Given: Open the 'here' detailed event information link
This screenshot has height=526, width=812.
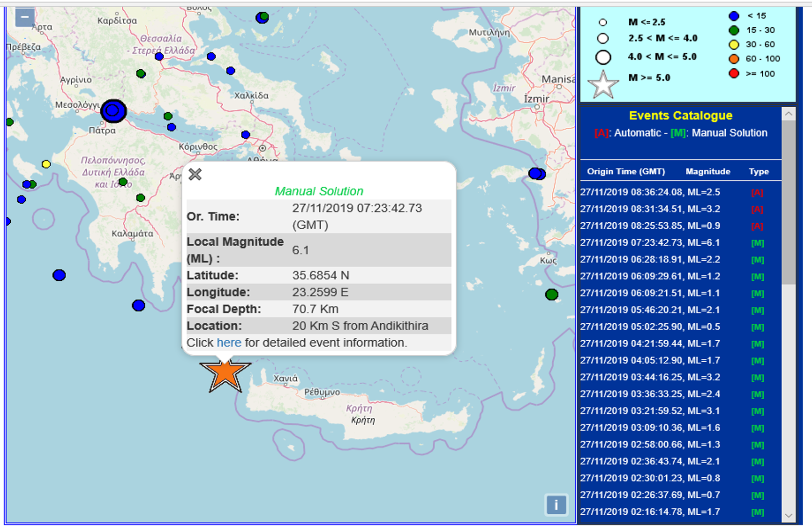Looking at the screenshot, I should click(229, 343).
